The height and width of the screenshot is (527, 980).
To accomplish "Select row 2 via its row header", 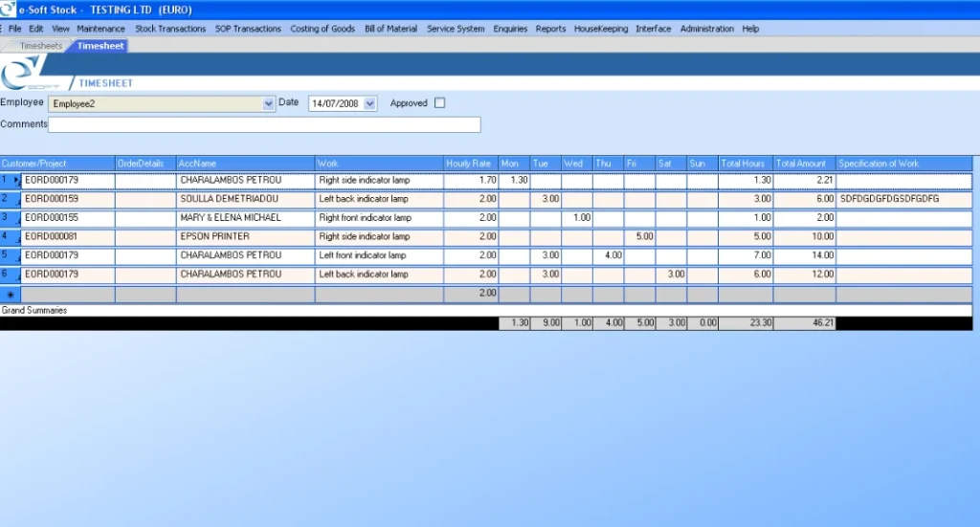I will [10, 199].
